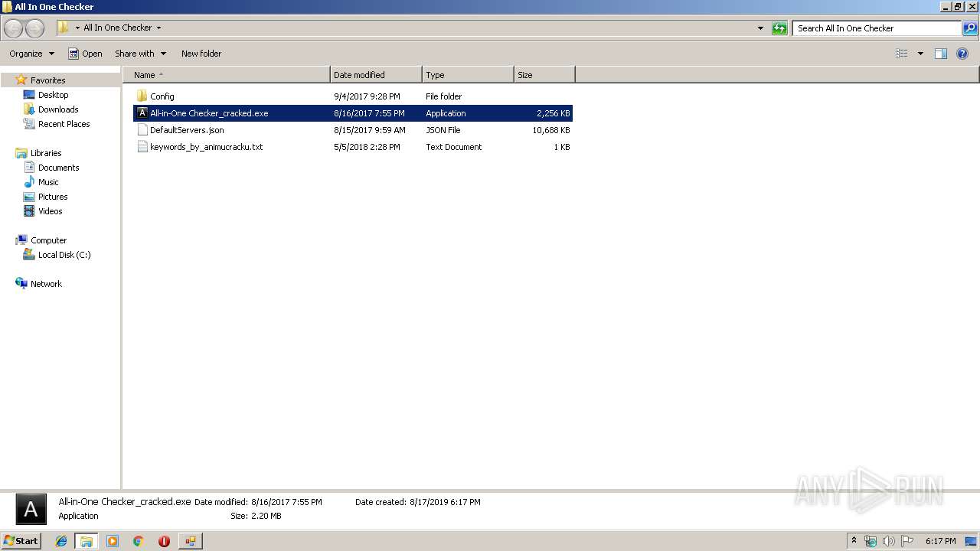
Task: Show hidden tray icons arrow
Action: [854, 541]
